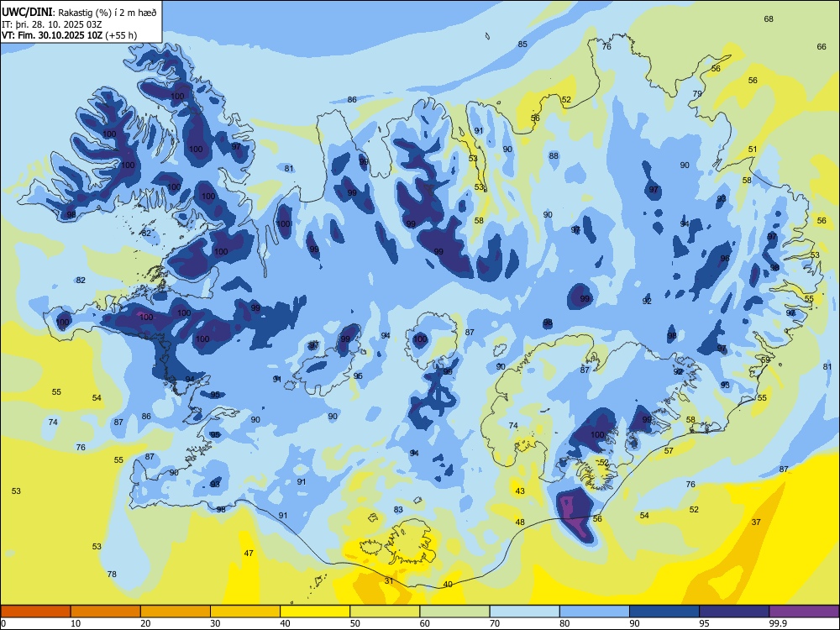Screen dimensions: 840x630
Task: Click the map value 37
Action: (x=756, y=522)
